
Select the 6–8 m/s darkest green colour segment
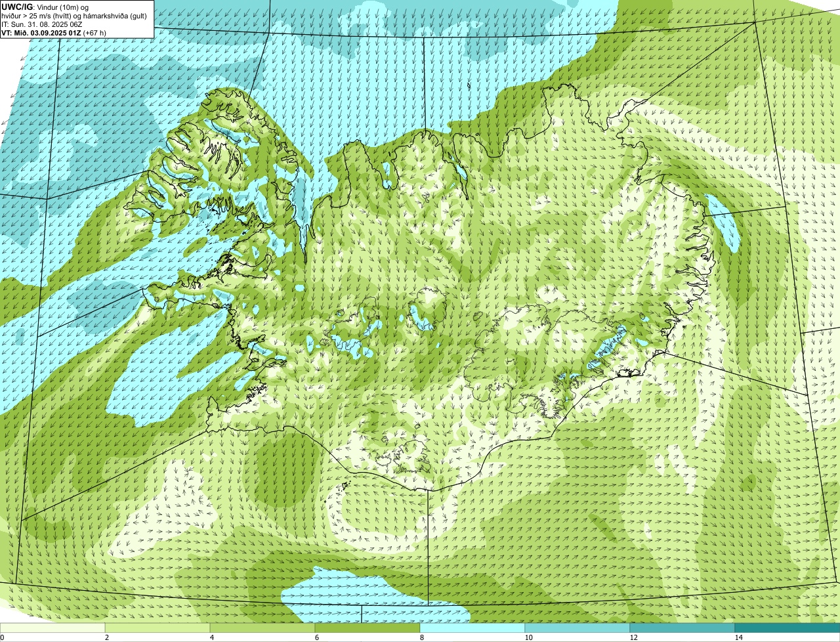[367, 628]
